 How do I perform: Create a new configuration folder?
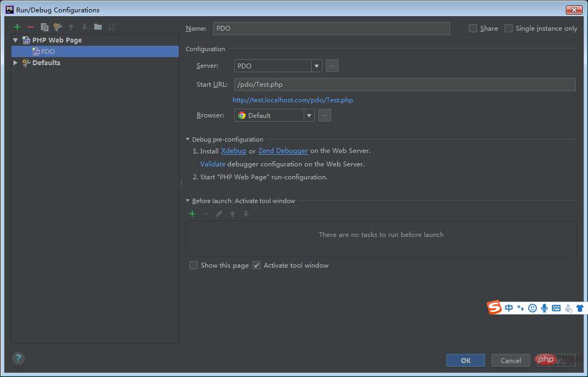[x=98, y=26]
